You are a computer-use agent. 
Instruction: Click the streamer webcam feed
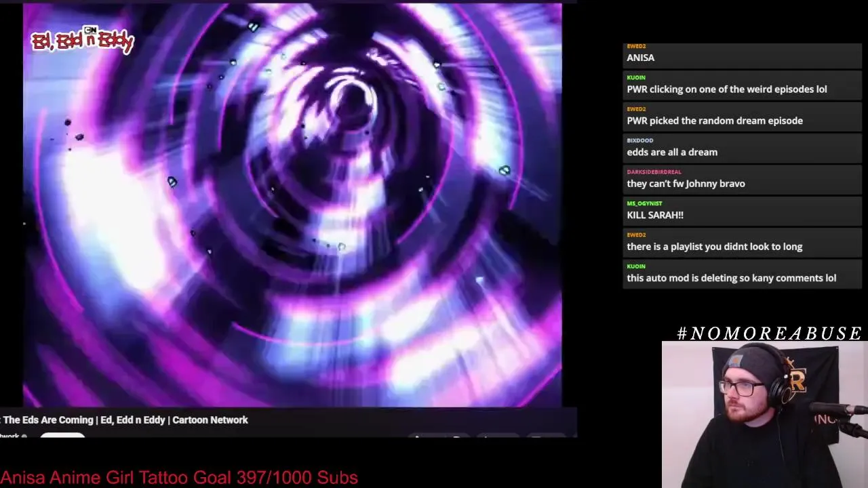pos(765,415)
